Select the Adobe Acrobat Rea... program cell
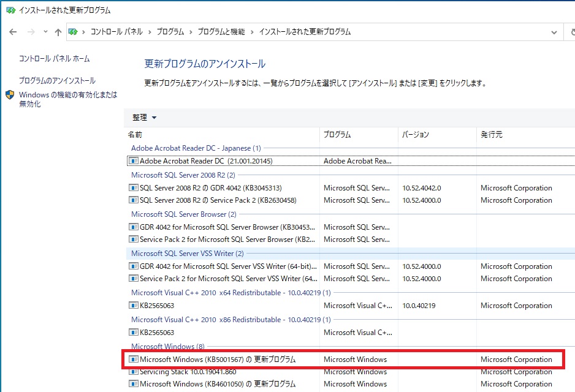The width and height of the screenshot is (575, 392). pos(357,161)
